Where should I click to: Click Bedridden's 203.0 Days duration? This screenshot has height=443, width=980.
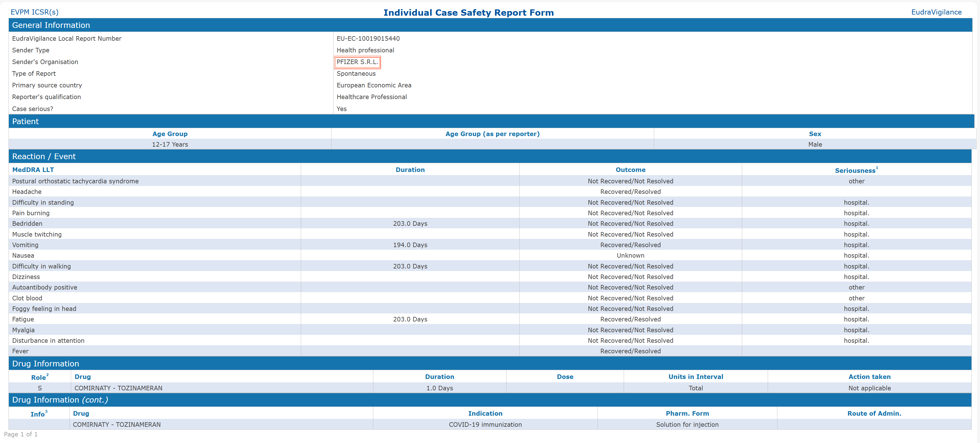[x=410, y=224]
